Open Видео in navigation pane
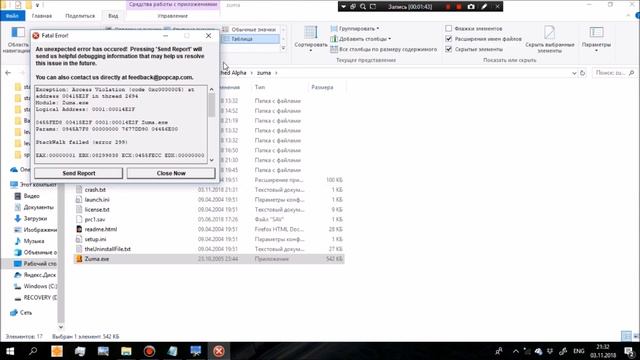Image resolution: width=640 pixels, height=360 pixels. [31, 196]
